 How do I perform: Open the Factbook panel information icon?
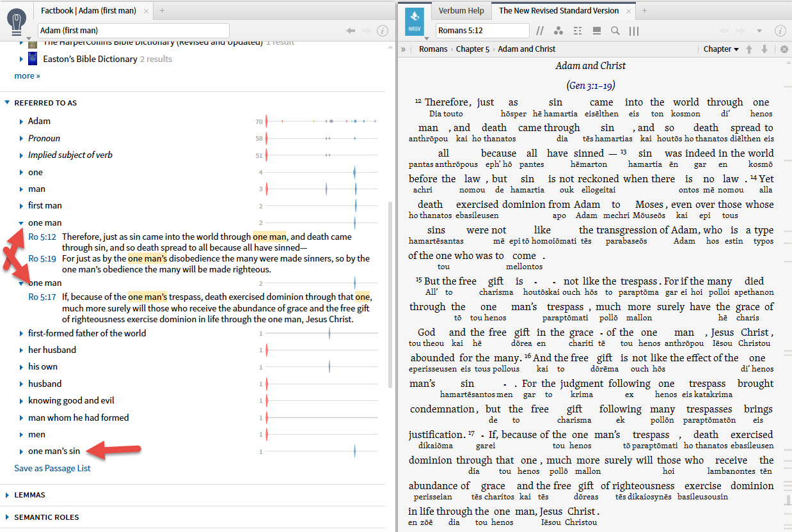point(383,30)
